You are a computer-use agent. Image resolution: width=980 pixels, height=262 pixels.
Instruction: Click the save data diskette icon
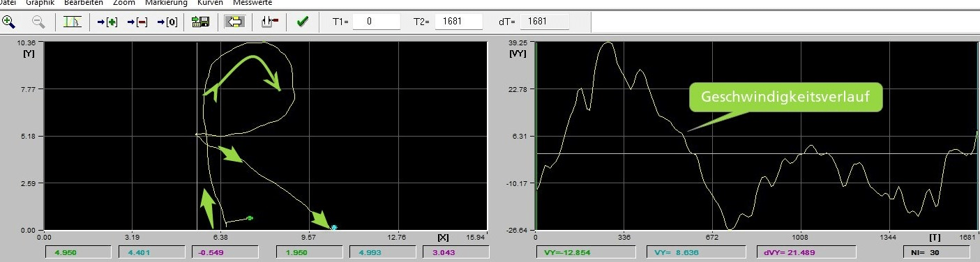(201, 22)
